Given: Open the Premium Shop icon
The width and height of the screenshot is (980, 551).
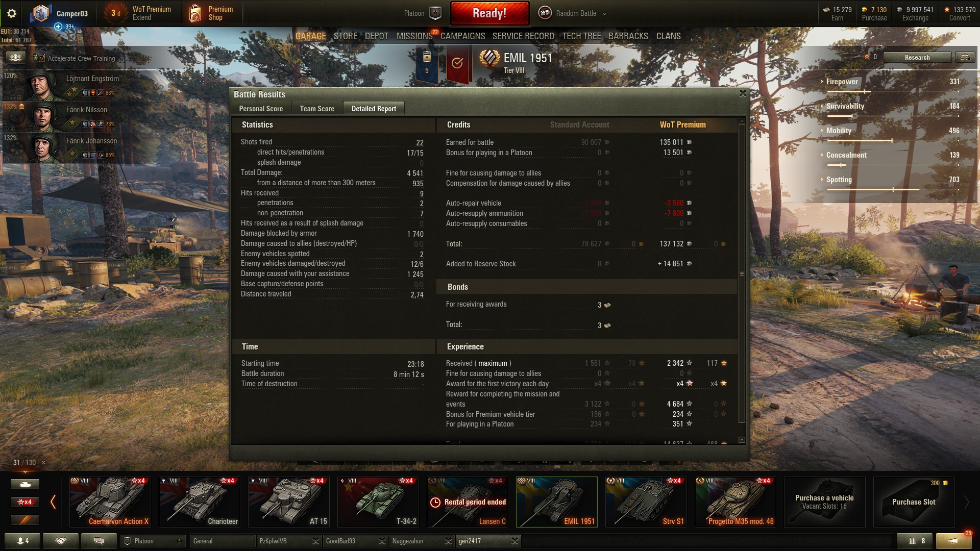Looking at the screenshot, I should pos(195,13).
